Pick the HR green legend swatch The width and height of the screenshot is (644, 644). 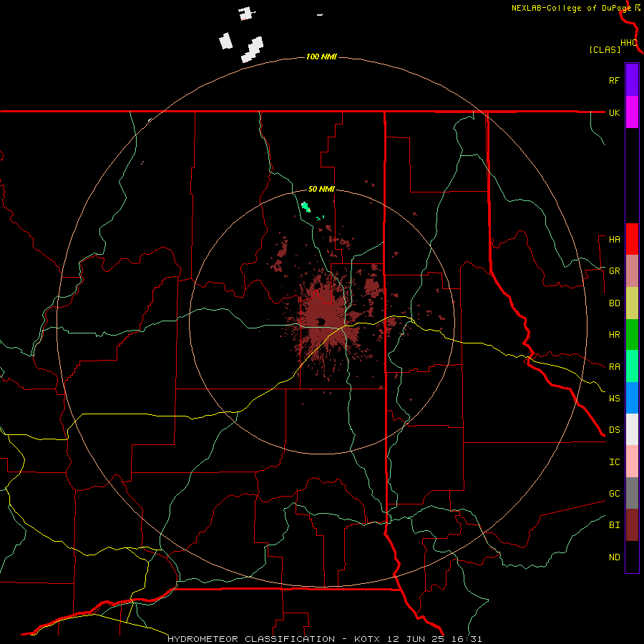coord(632,335)
